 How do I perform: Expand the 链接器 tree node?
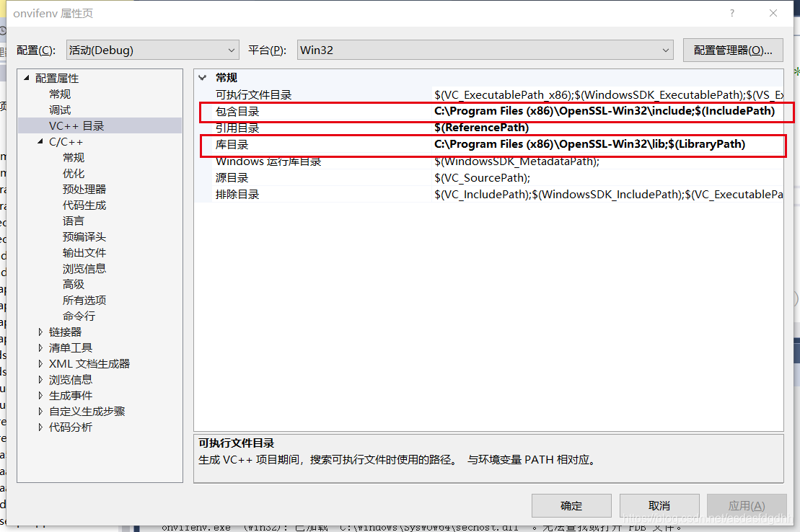point(41,332)
